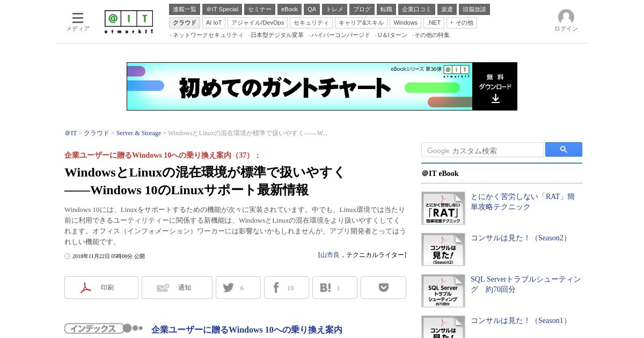The width and height of the screenshot is (644, 338).
Task: Open SQL Server トラブルシューティング thumbnail
Action: pos(443,291)
